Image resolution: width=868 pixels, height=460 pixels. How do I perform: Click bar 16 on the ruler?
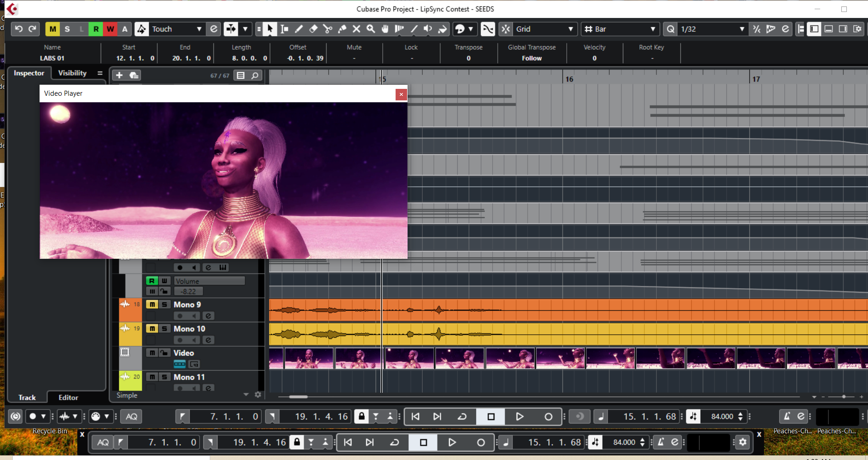569,79
